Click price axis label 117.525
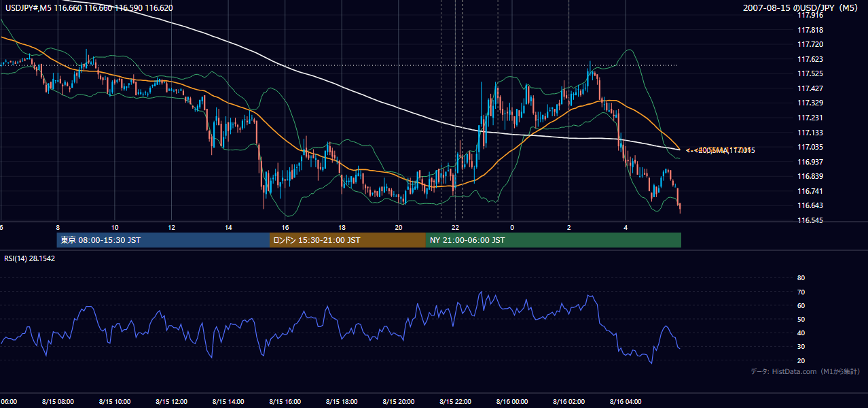 tap(810, 73)
